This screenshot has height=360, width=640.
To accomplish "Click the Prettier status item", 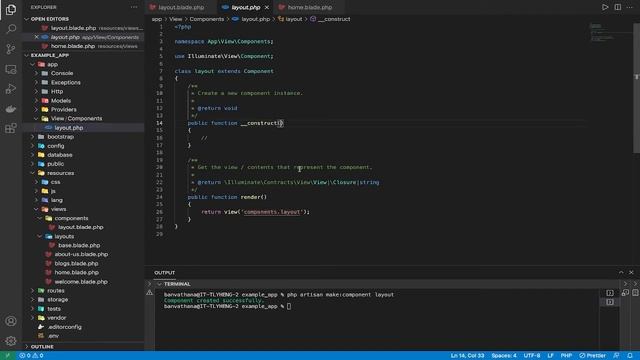I will pyautogui.click(x=592, y=356).
